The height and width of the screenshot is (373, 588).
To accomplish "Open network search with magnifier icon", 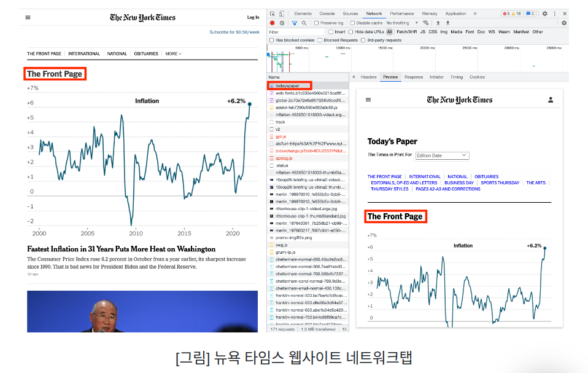I will 304,23.
